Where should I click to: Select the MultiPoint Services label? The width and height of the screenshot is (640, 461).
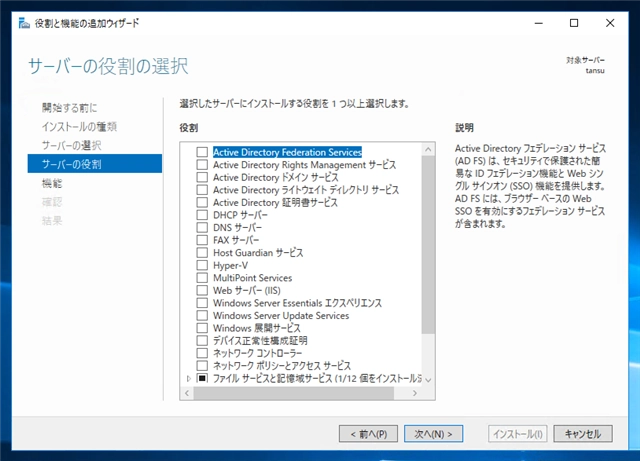click(253, 278)
